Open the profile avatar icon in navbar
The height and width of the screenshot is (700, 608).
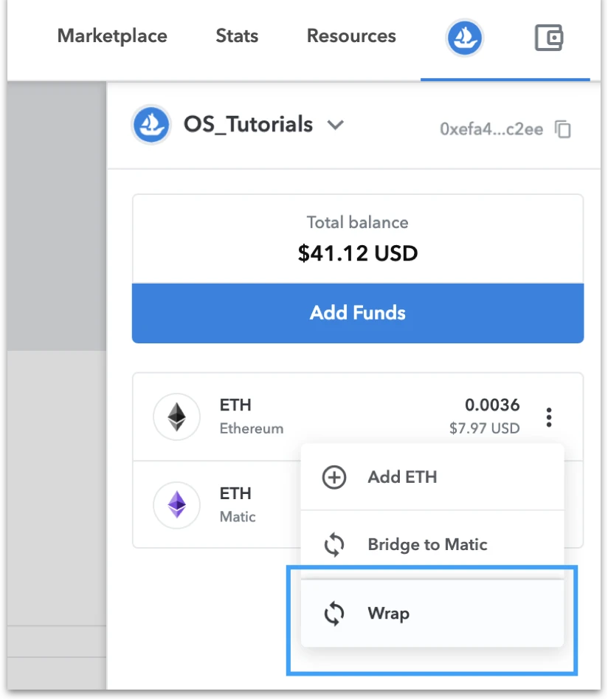(x=464, y=38)
